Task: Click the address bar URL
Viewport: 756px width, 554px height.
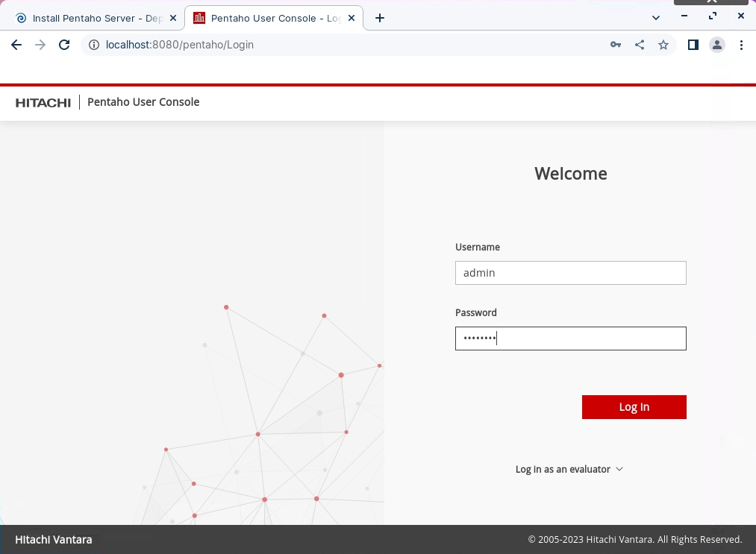Action: pos(179,45)
